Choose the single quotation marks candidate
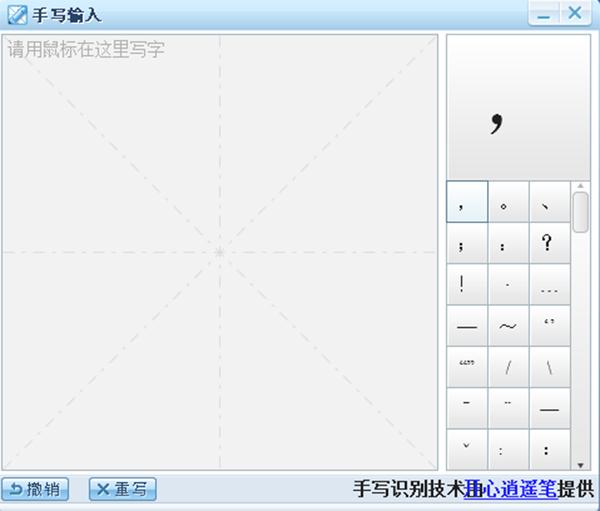The height and width of the screenshot is (511, 600). point(550,326)
